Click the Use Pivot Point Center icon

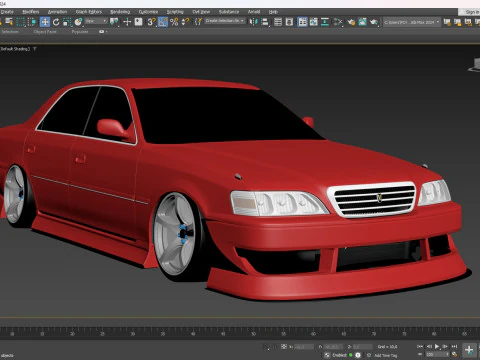point(114,22)
